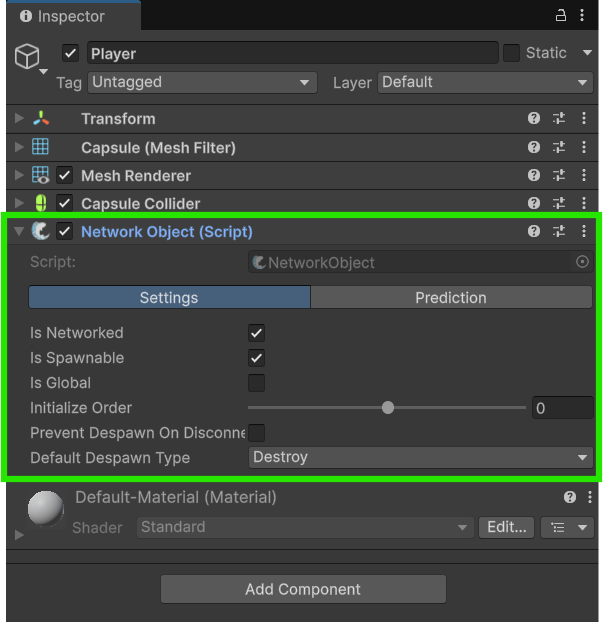The width and height of the screenshot is (603, 622).
Task: Open Transform presets selector
Action: click(559, 118)
